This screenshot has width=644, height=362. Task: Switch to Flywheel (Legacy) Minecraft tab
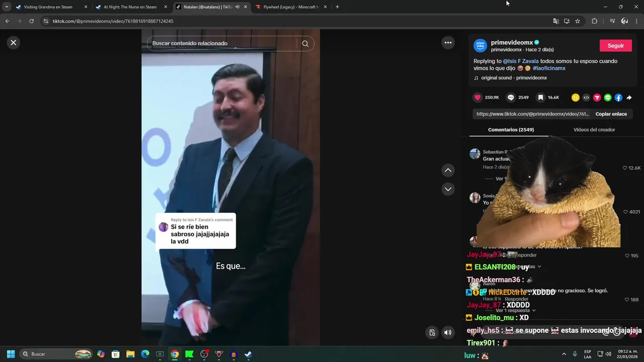tap(291, 7)
